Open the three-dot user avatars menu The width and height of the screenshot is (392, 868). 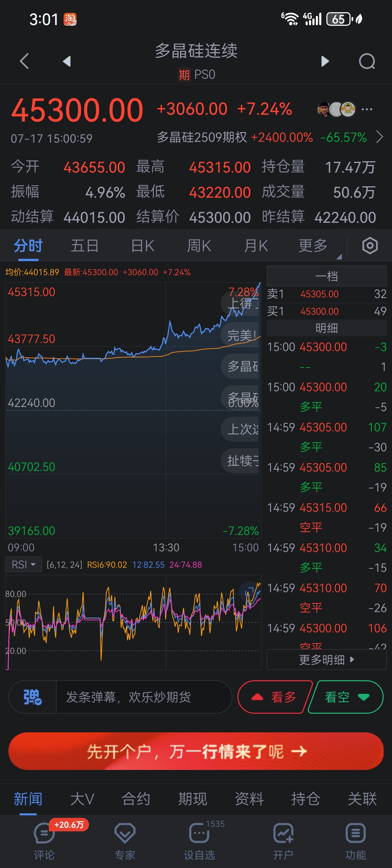pos(367,109)
